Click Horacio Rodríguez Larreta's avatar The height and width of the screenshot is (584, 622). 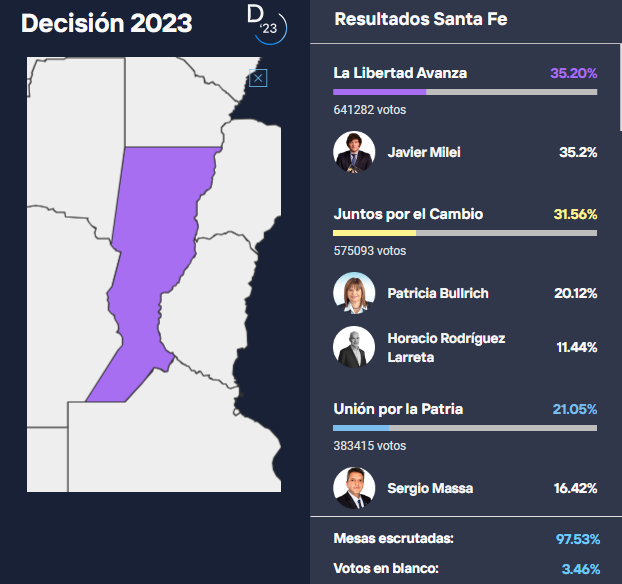tap(353, 347)
